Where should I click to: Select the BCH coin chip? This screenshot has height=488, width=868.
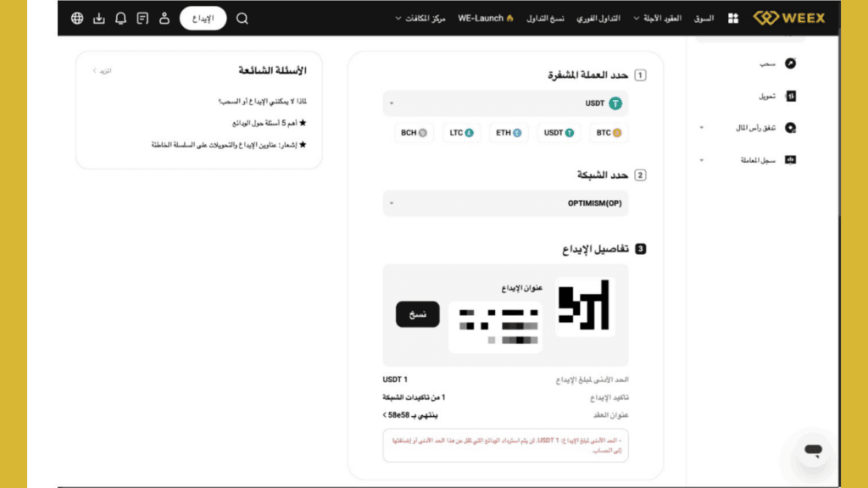414,133
